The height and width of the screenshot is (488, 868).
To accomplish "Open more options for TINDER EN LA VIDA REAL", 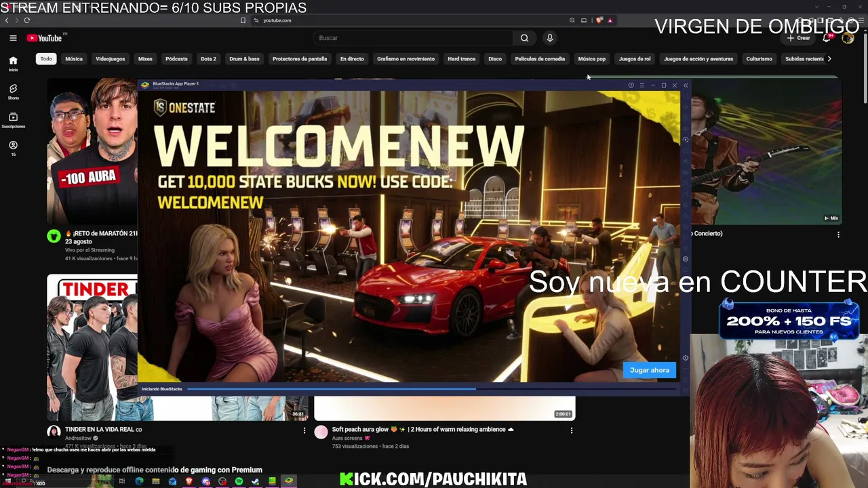I will click(x=304, y=430).
